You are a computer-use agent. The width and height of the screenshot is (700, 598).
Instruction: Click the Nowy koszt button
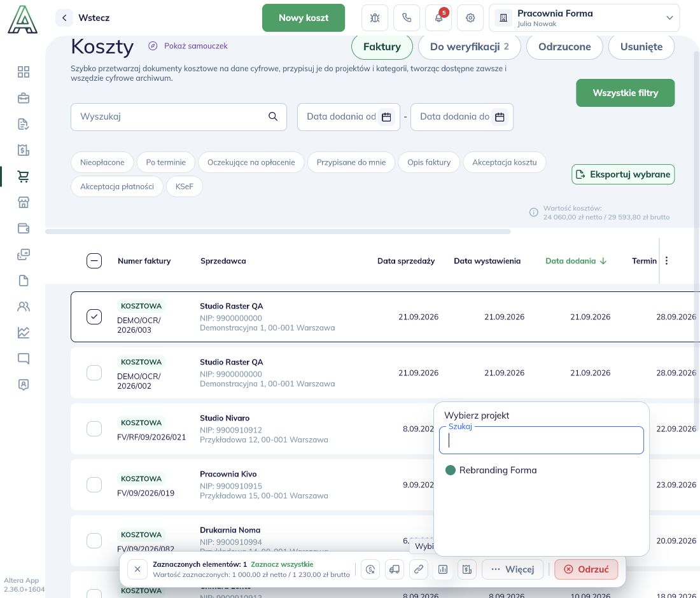304,18
